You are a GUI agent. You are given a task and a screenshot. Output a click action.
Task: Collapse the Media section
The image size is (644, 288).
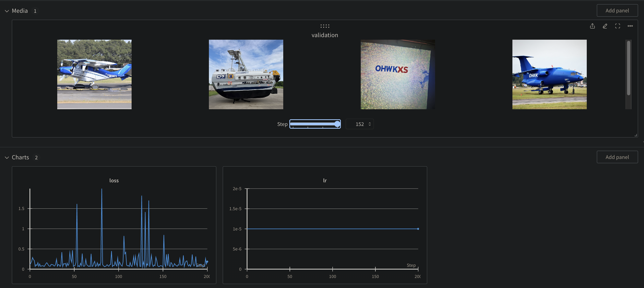7,11
